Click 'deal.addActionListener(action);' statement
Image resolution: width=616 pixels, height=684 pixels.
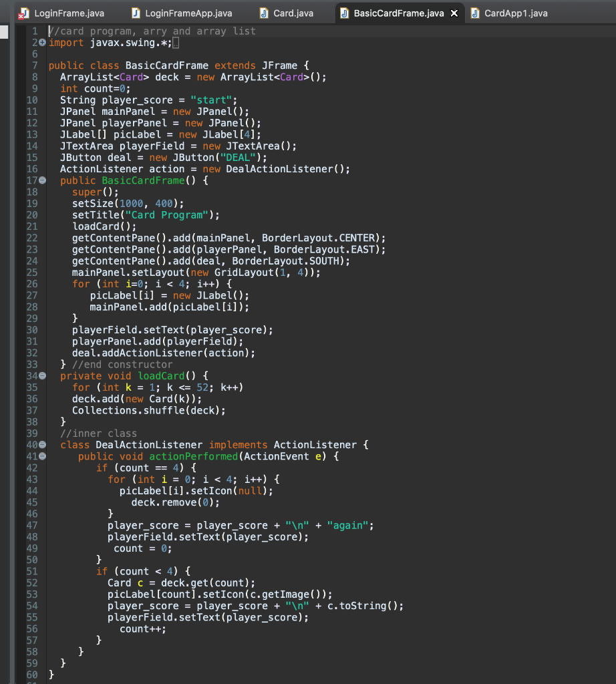(x=164, y=353)
